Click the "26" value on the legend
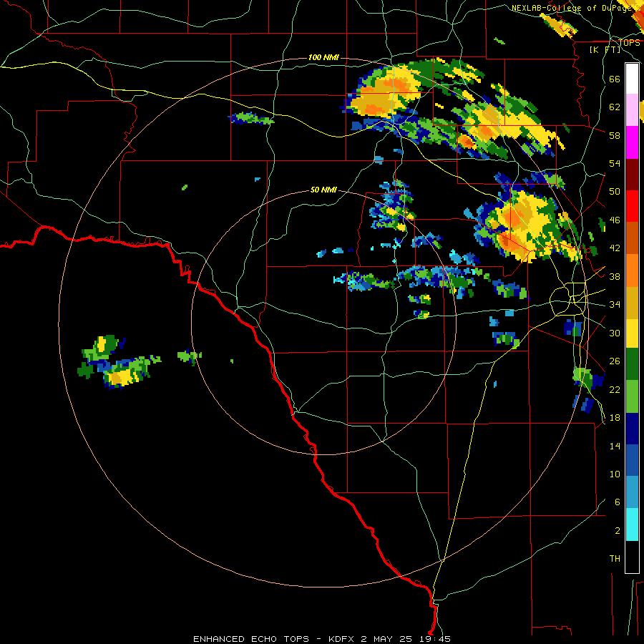 point(615,361)
